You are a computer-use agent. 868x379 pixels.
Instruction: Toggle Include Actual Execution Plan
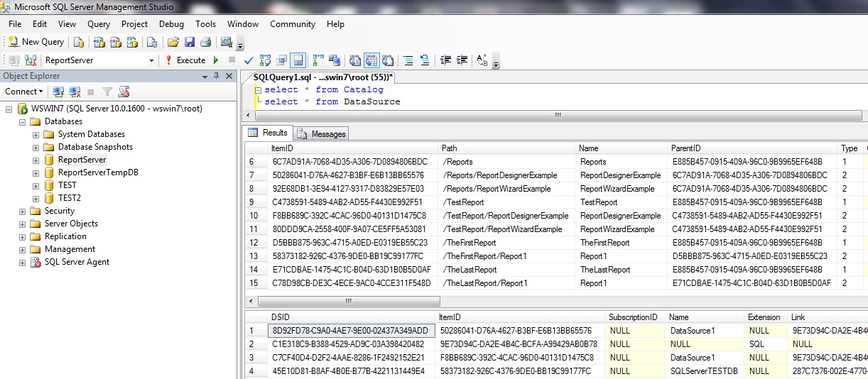point(318,60)
